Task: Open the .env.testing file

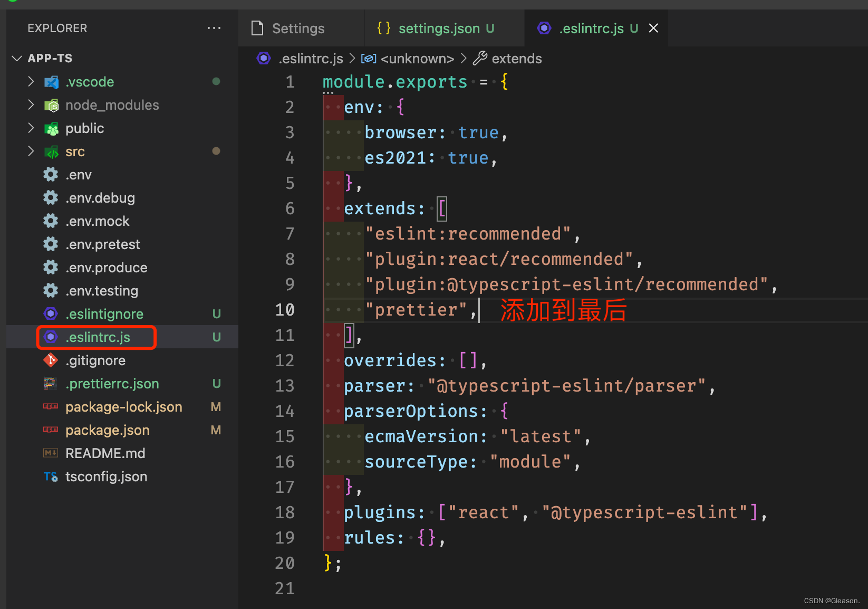Action: (122, 291)
